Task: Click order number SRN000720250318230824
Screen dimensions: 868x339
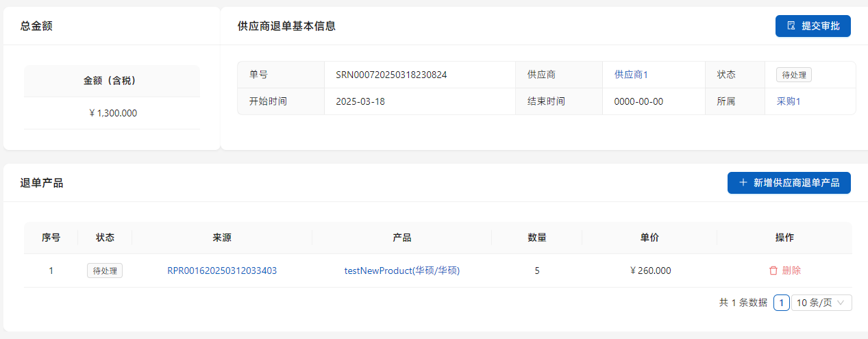Action: tap(391, 75)
